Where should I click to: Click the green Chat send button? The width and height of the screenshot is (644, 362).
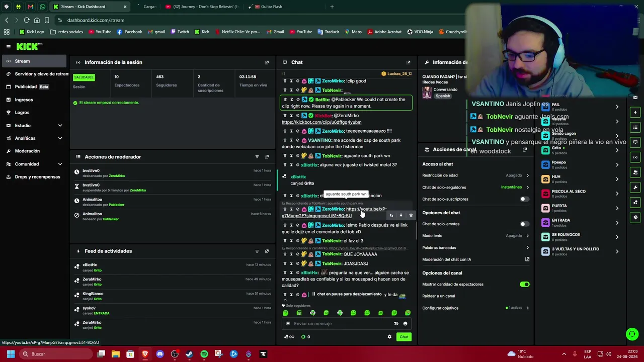pyautogui.click(x=404, y=337)
